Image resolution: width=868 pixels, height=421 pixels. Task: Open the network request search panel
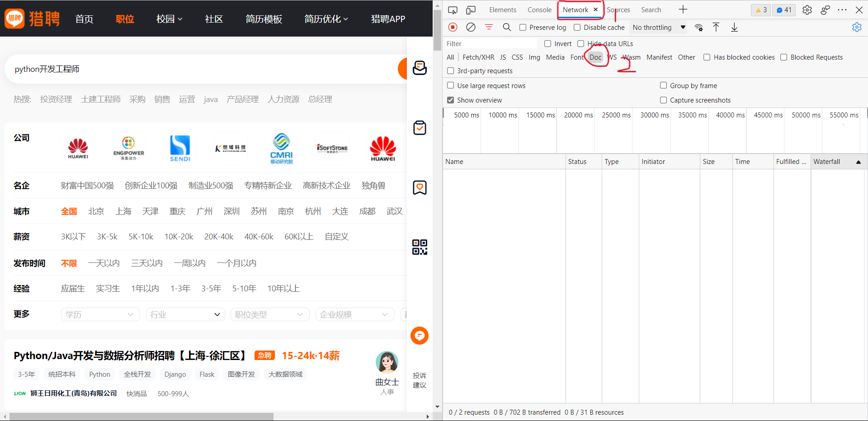[x=506, y=27]
